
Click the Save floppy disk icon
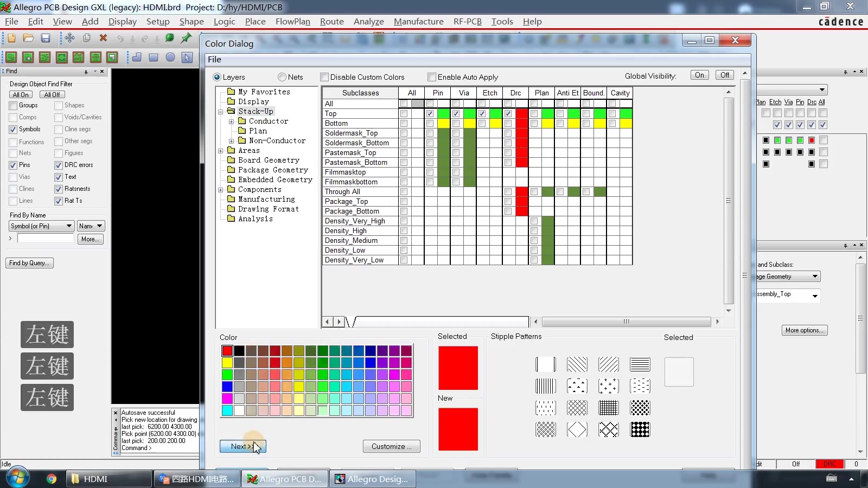coord(46,38)
